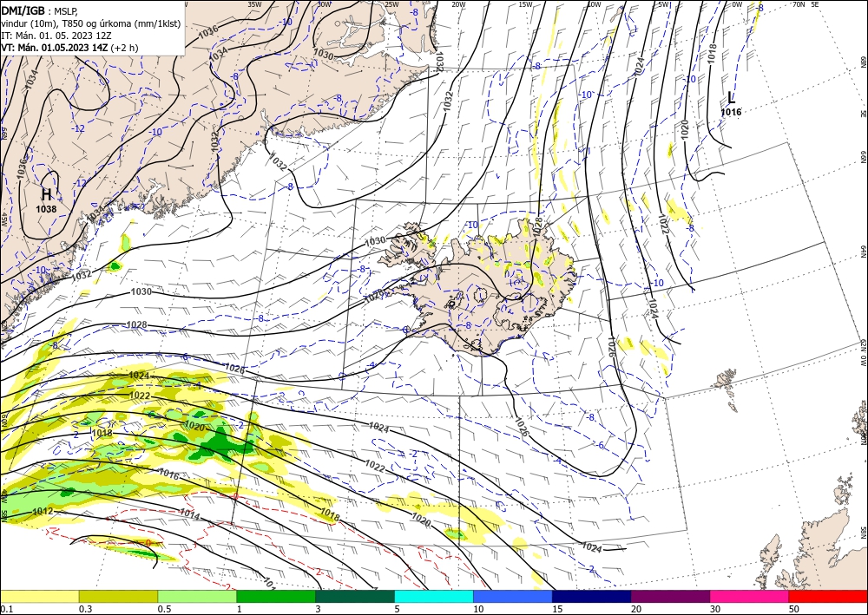
Task: Click the '64N' latitude label on right edge
Action: click(x=863, y=252)
